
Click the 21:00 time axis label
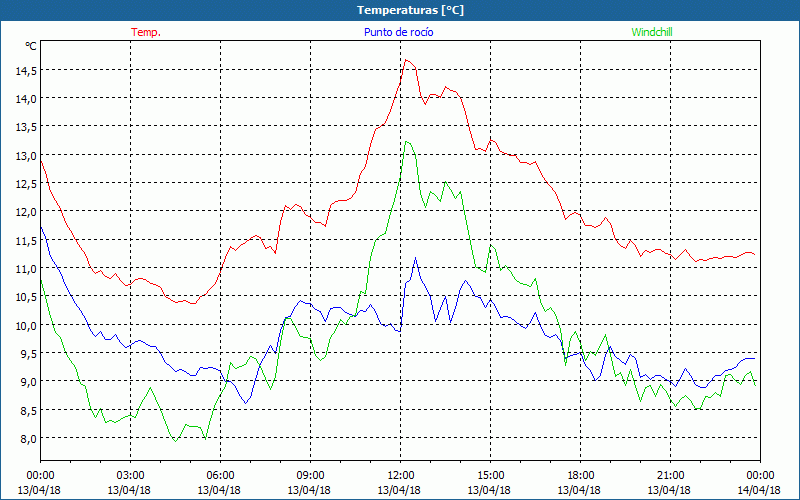(670, 476)
